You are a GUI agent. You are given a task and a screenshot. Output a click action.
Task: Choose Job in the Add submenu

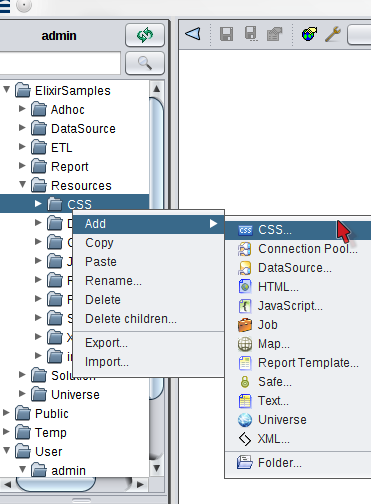pyautogui.click(x=298, y=325)
